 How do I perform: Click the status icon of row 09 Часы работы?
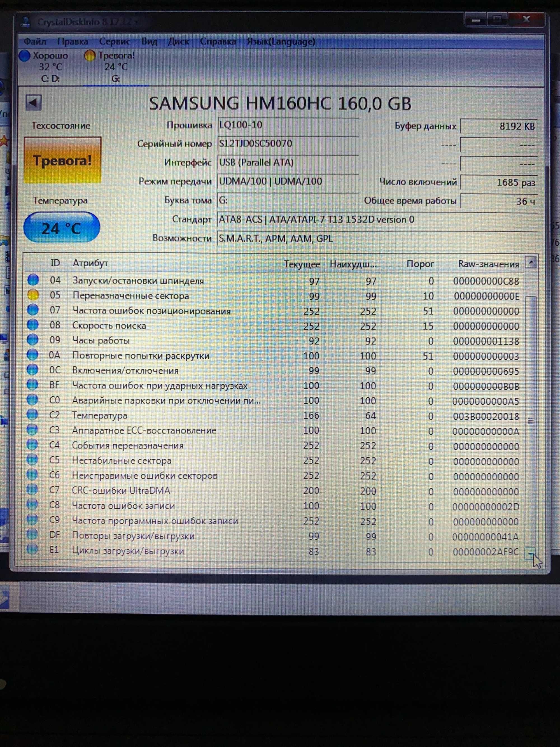(33, 339)
